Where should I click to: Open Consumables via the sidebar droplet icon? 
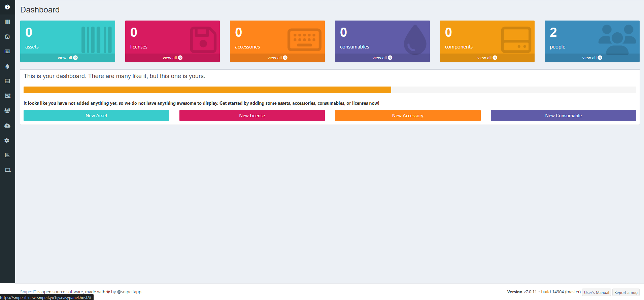[7, 66]
